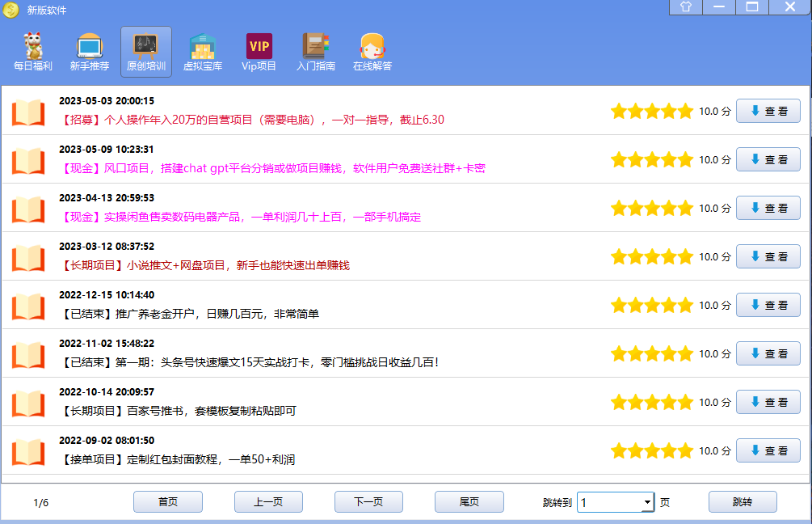Expand the 跳转到 page number dropdown
This screenshot has height=524, width=812.
(x=647, y=503)
